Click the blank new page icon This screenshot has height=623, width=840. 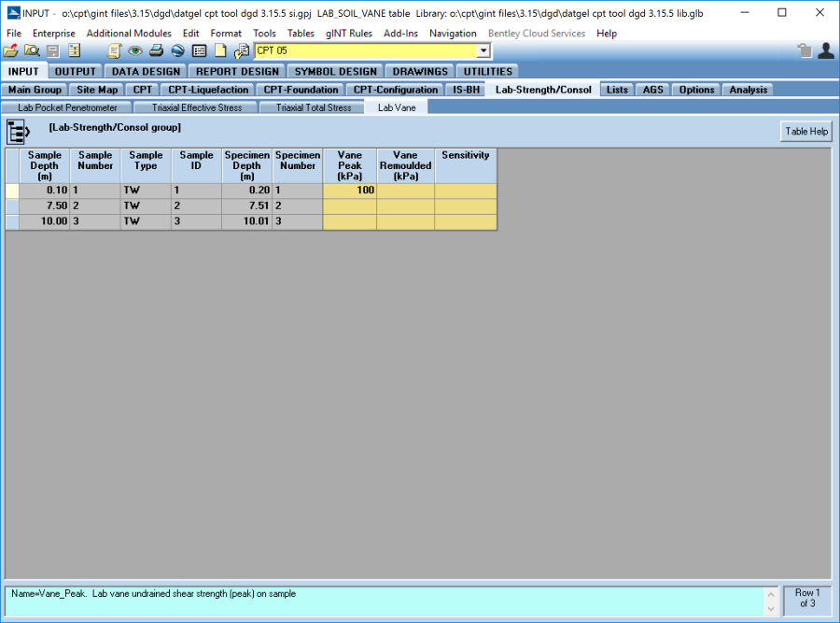pos(220,50)
